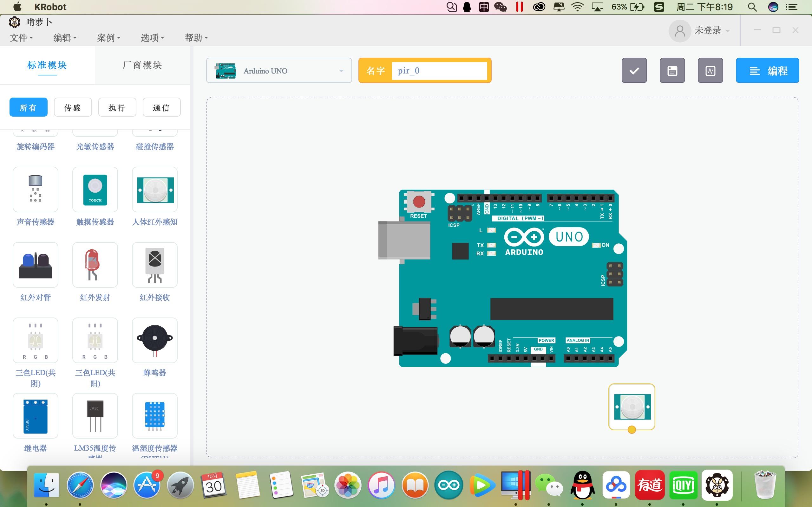The height and width of the screenshot is (507, 812).
Task: Filter modules by 传感 category
Action: (72, 108)
